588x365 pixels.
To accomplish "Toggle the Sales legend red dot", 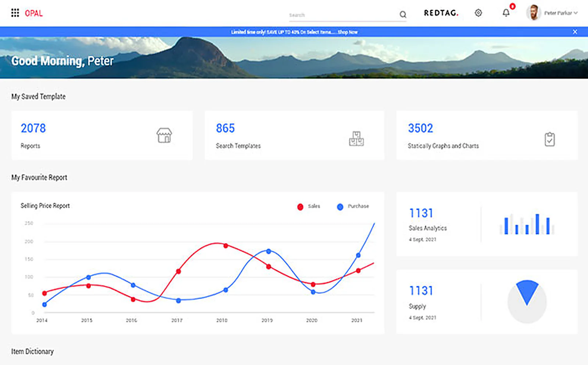I will point(300,207).
